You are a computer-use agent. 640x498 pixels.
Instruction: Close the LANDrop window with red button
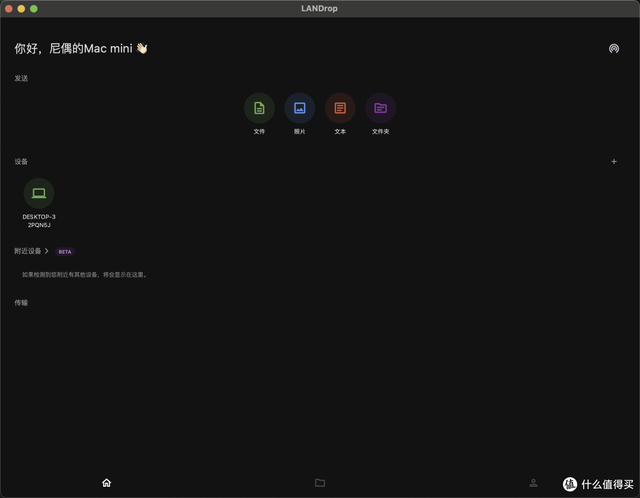[x=8, y=8]
